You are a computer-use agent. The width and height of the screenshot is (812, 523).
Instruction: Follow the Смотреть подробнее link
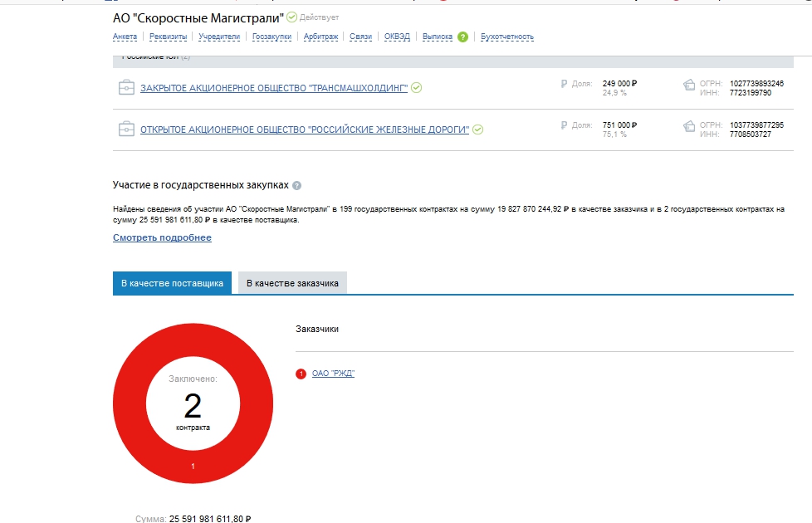[162, 237]
